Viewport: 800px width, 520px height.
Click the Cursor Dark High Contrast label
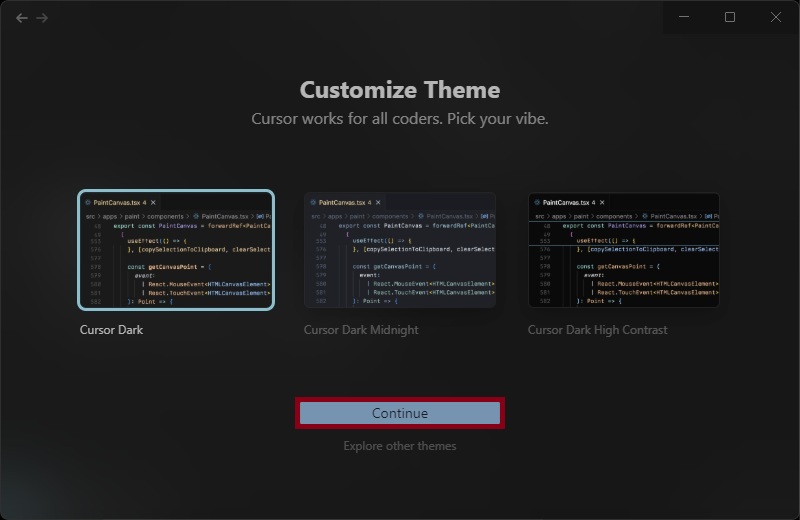pos(597,330)
